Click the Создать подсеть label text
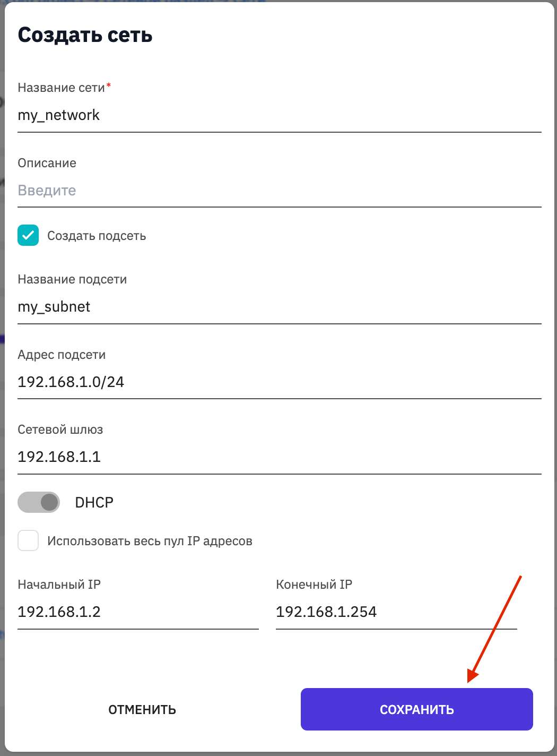Viewport: 557px width, 756px height. point(97,236)
